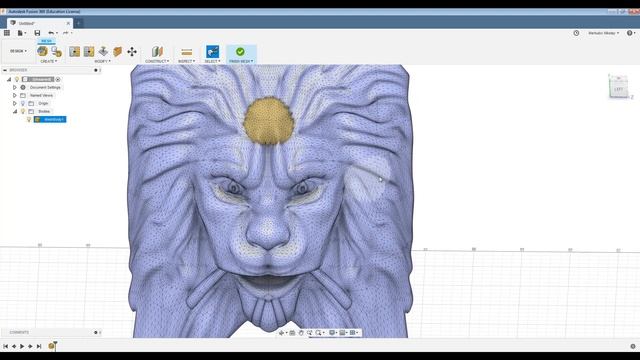The width and height of the screenshot is (640, 360).
Task: Select the Pan hand tool
Action: tap(301, 333)
